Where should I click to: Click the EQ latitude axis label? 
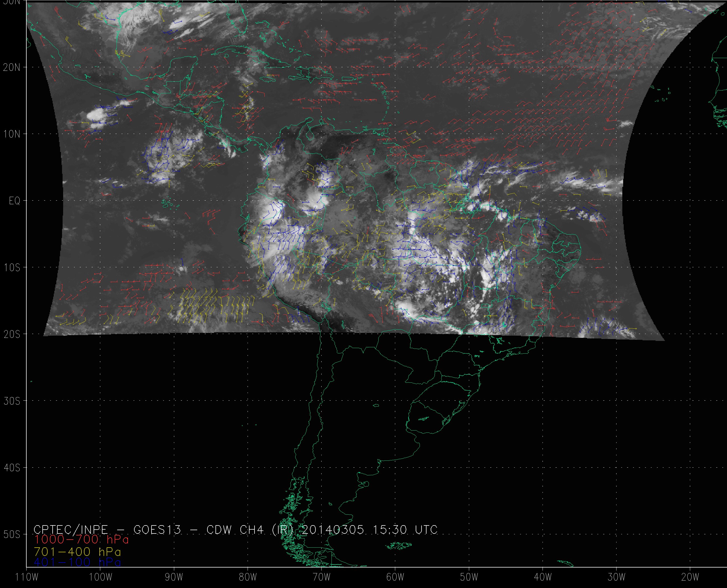(15, 201)
